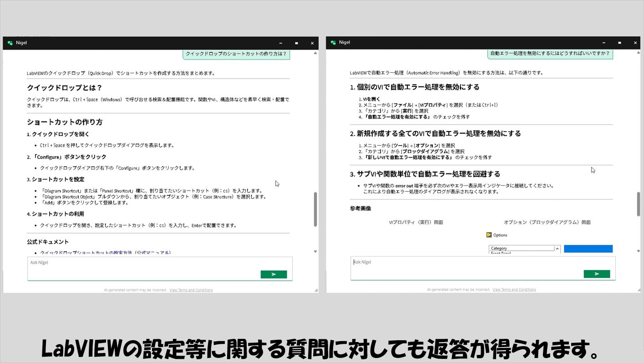
Task: Open View Terms and Conditions in left window
Action: (191, 290)
